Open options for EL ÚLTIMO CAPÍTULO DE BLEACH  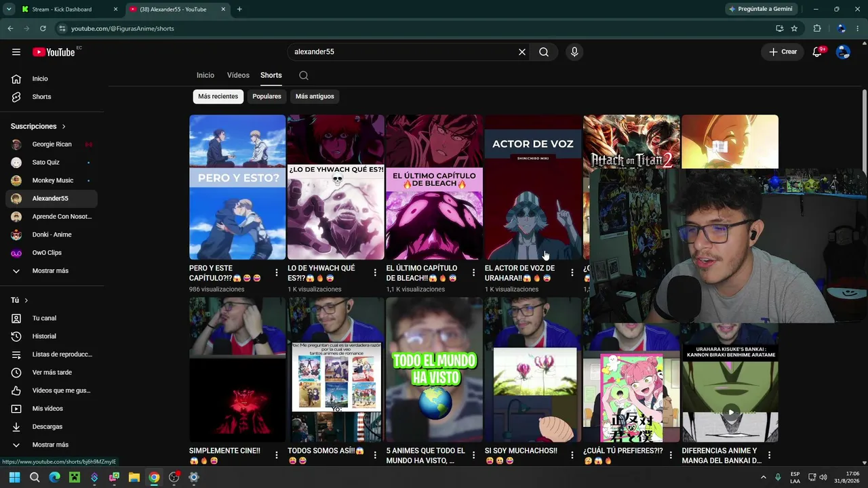(473, 272)
